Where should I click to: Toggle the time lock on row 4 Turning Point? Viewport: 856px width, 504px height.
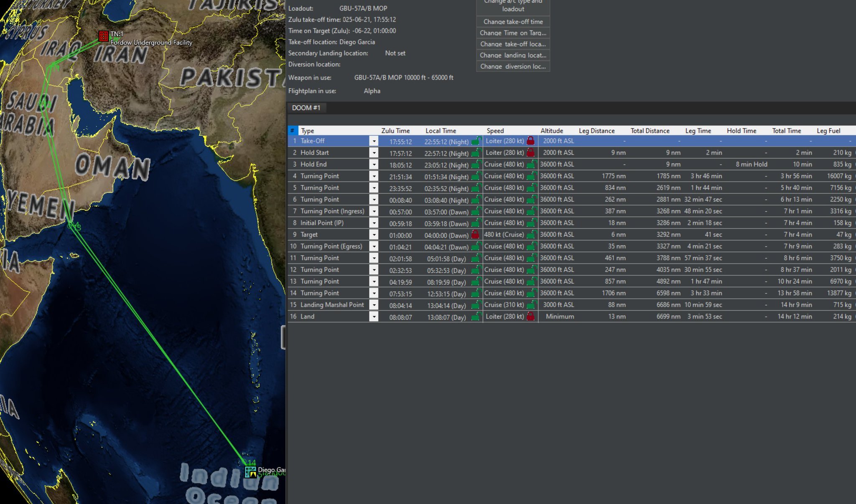[x=476, y=176]
